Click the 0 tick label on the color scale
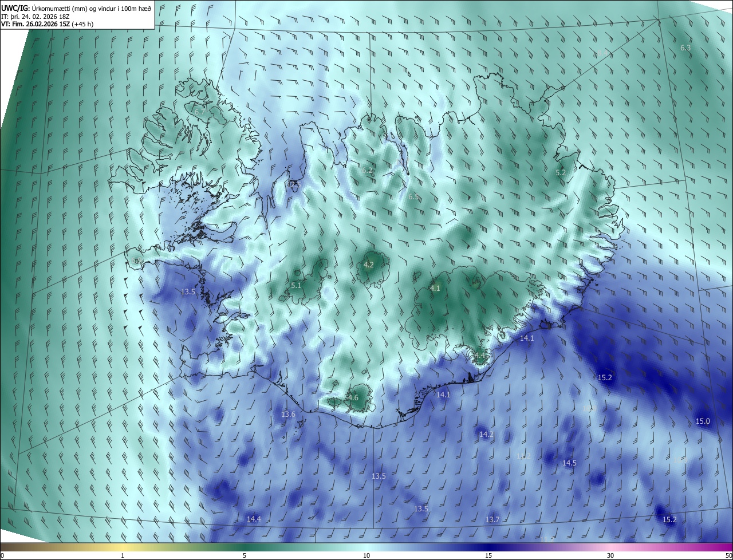Screen dimensions: 733x560 tap(2, 555)
